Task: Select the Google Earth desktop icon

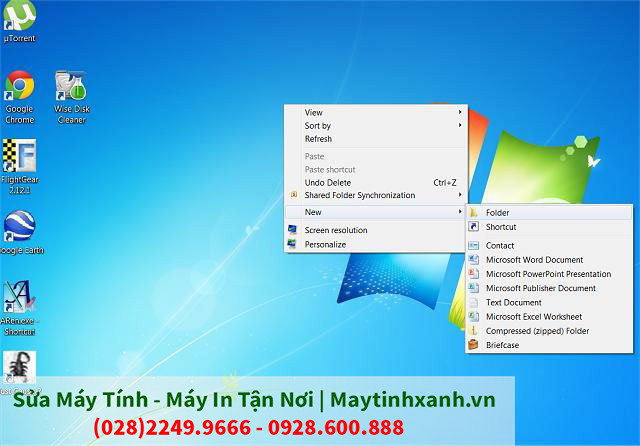Action: click(x=20, y=233)
